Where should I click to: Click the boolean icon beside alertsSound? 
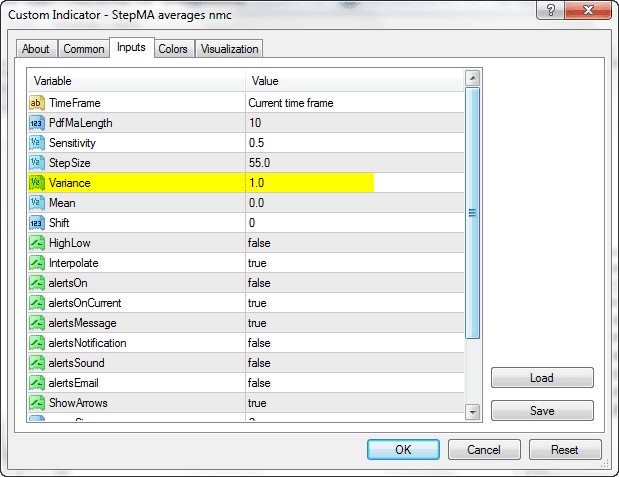(37, 363)
